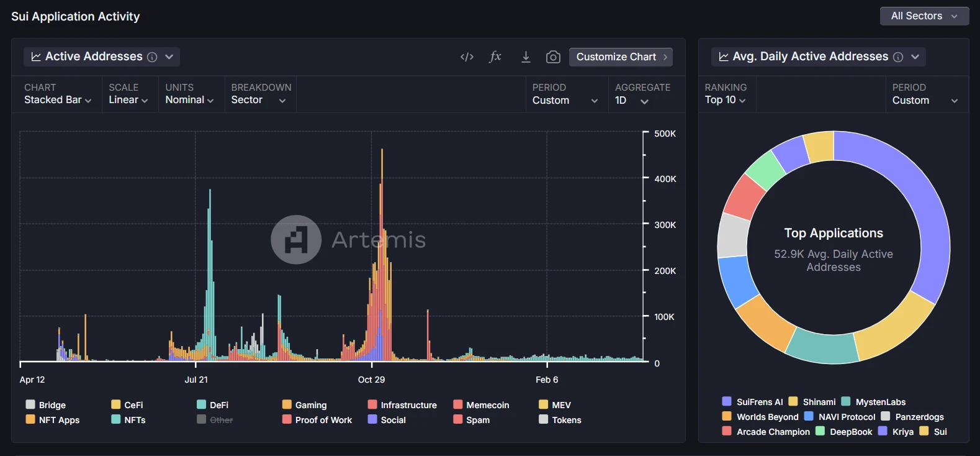Click the download chart icon
Image resolution: width=980 pixels, height=456 pixels.
[526, 57]
